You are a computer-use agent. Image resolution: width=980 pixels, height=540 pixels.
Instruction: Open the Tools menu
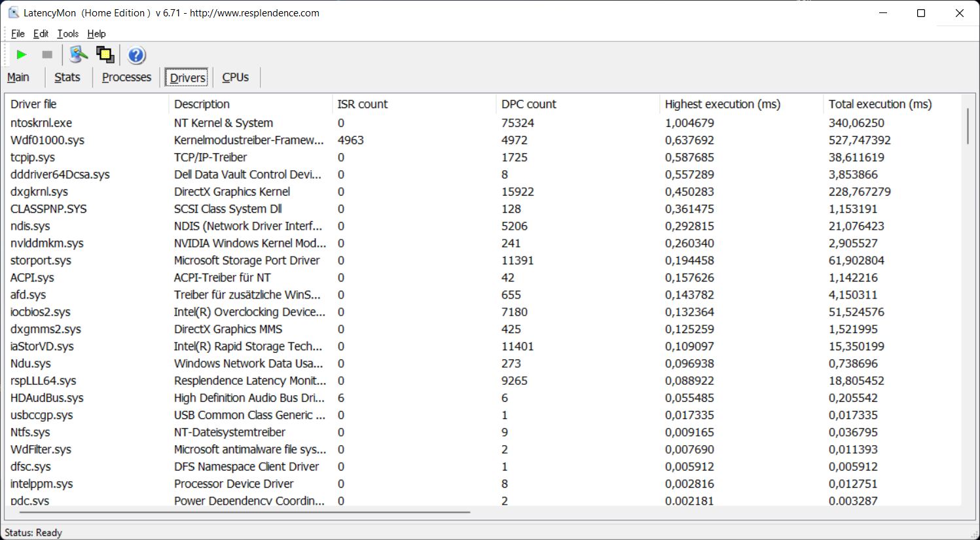[67, 34]
